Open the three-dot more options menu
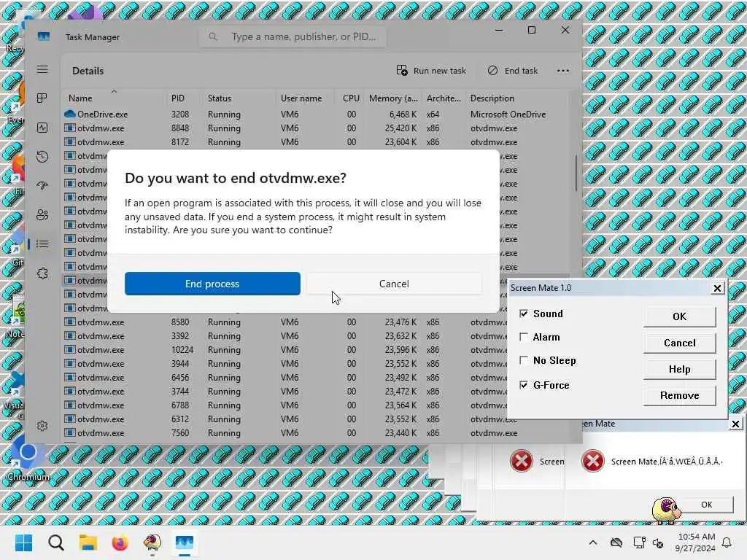This screenshot has width=747, height=560. tap(563, 71)
